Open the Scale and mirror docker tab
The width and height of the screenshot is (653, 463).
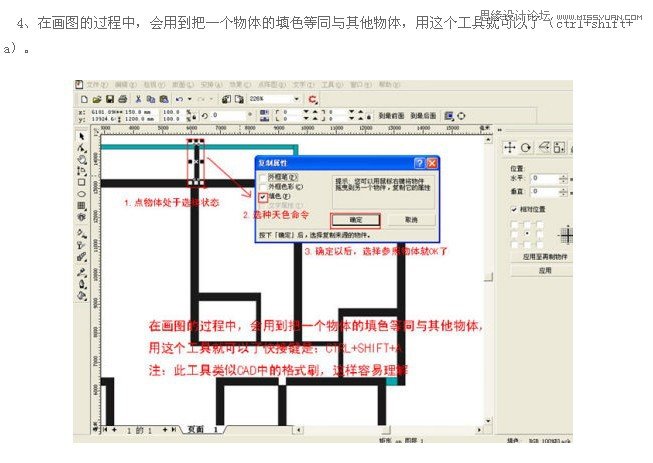click(x=543, y=147)
